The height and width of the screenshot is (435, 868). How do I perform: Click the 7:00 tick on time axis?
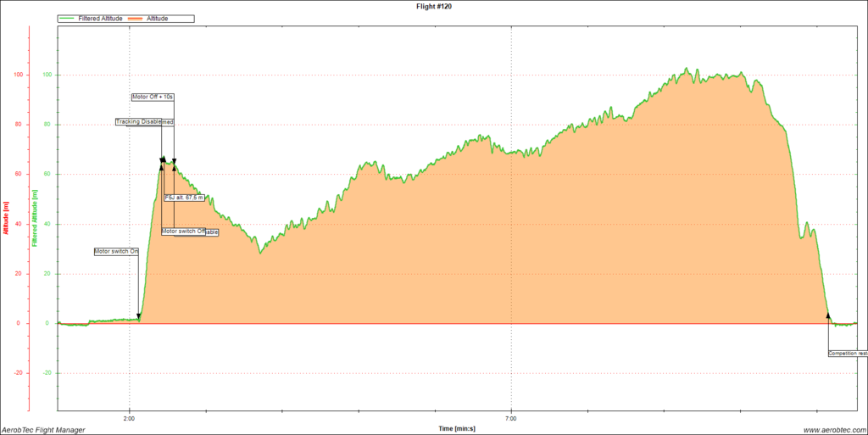click(511, 417)
